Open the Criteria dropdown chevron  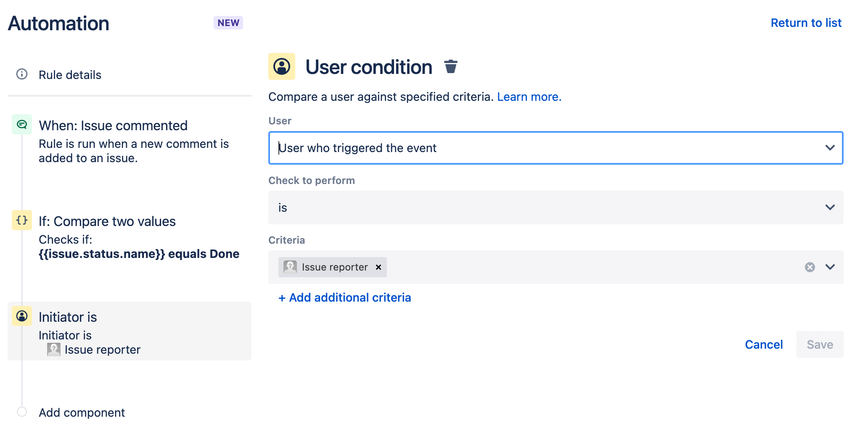tap(829, 267)
